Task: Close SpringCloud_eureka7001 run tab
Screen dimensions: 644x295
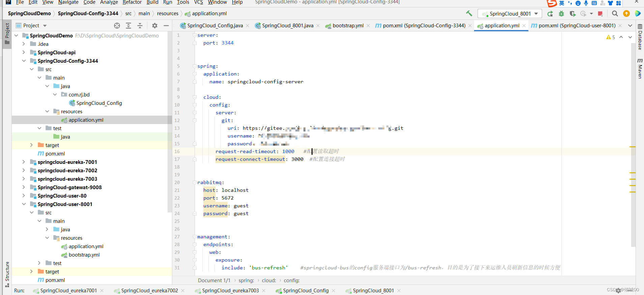Action: (x=102, y=291)
